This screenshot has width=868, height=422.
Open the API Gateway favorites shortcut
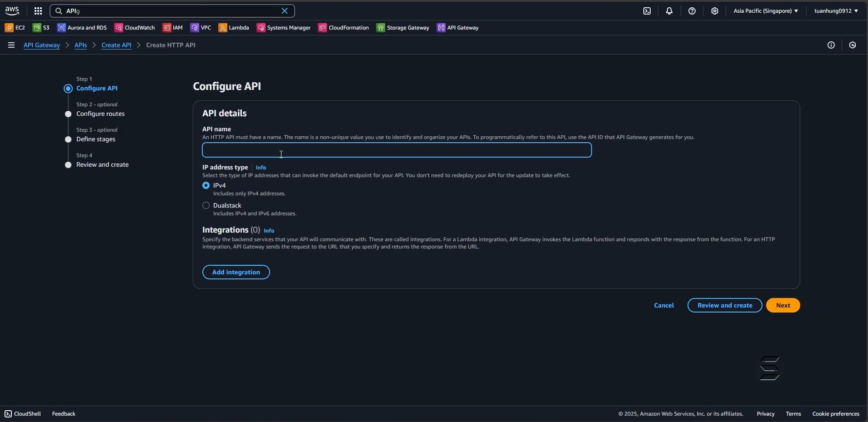[x=458, y=28]
